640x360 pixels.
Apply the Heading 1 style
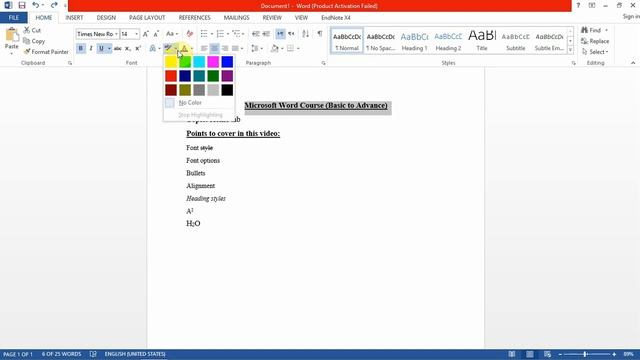click(414, 41)
